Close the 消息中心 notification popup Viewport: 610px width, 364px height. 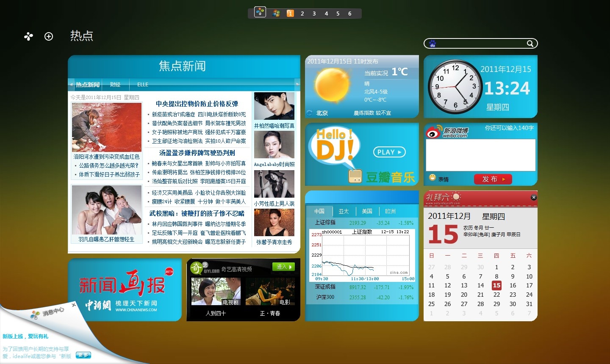[x=74, y=304]
